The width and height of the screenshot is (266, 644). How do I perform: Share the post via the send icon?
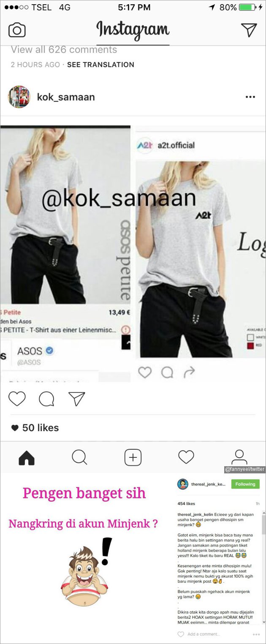pos(76,399)
